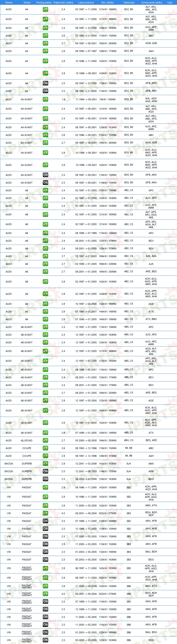Click petrol icon in Audi A4 2.8 AAH row
177x644 pixels.
[45, 51]
